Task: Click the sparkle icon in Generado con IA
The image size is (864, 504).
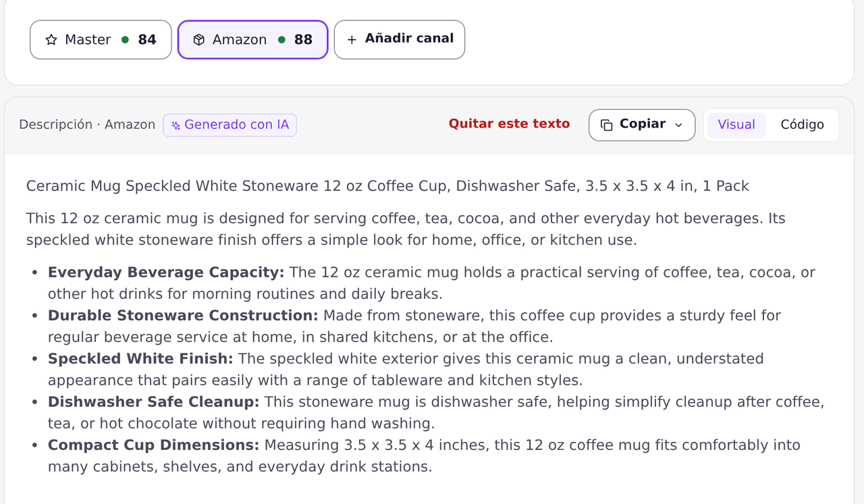Action: (x=175, y=125)
